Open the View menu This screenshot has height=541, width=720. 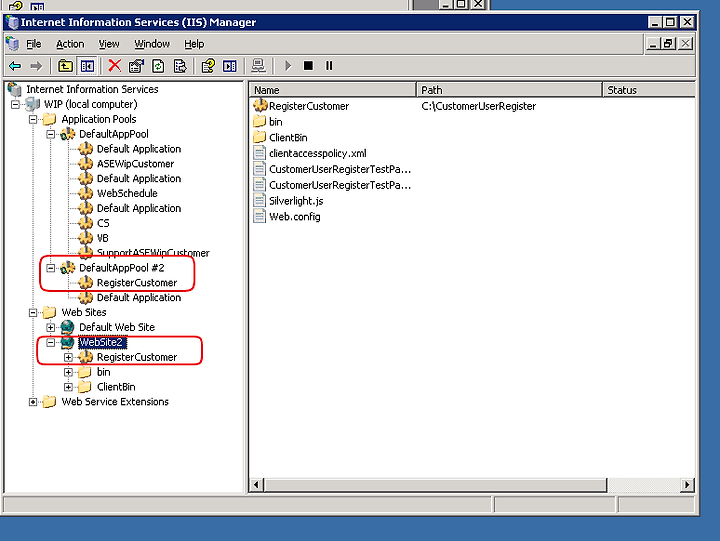[x=109, y=44]
